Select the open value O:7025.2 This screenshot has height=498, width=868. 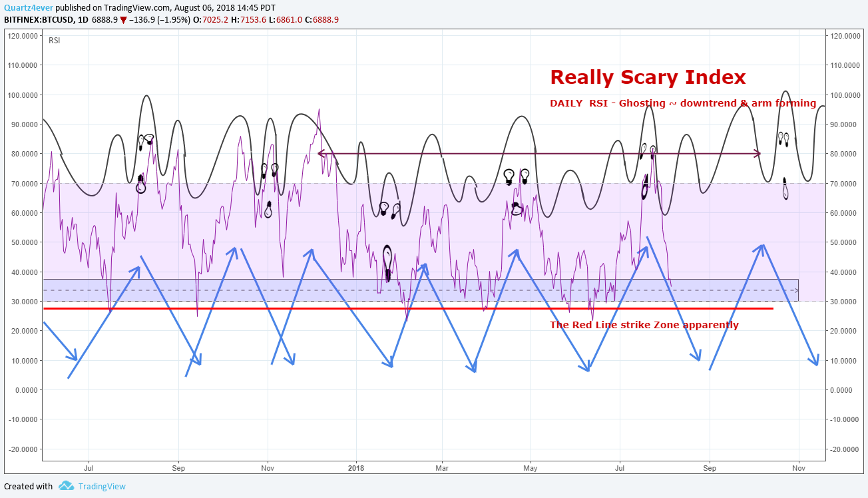click(212, 20)
